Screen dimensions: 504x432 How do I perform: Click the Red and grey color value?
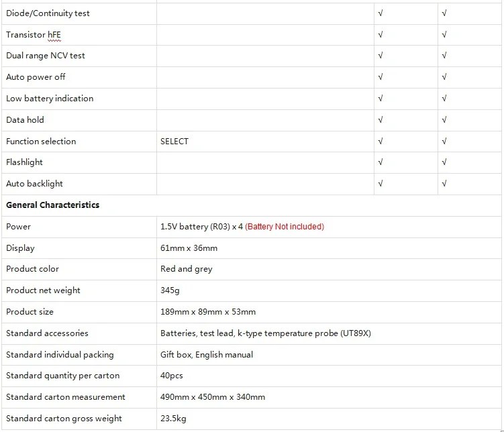click(186, 269)
